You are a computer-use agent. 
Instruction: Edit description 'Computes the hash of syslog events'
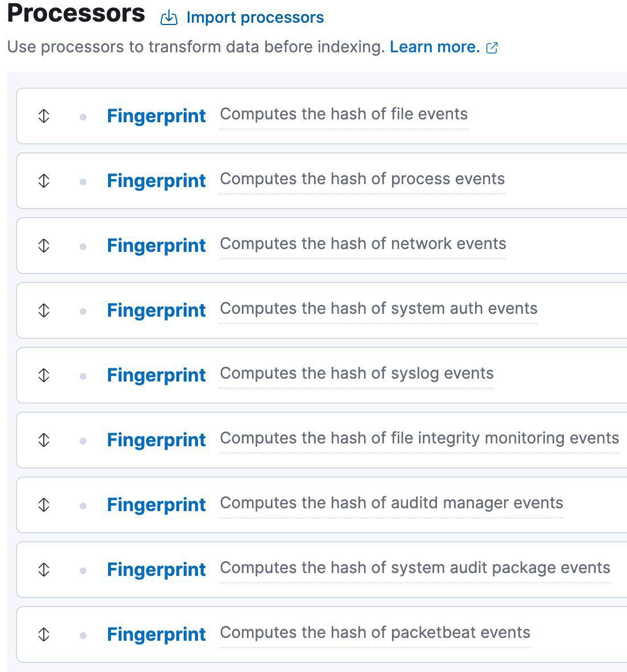[x=357, y=374]
